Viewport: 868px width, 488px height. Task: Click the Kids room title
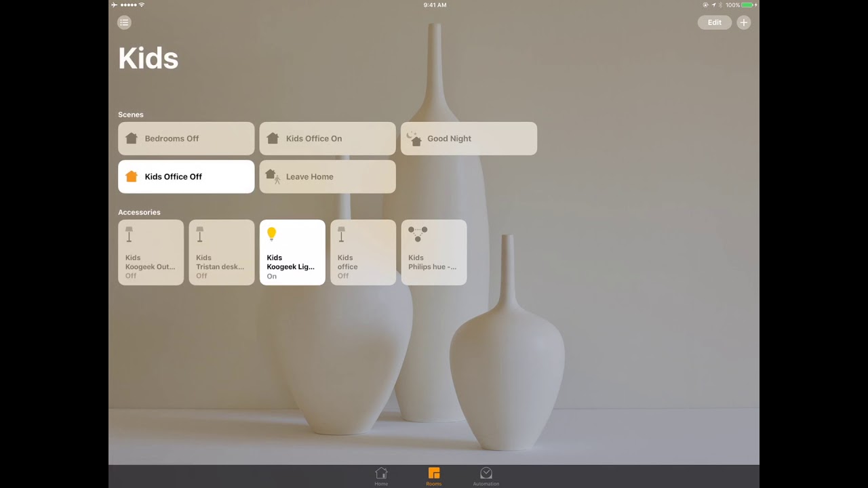click(x=149, y=58)
